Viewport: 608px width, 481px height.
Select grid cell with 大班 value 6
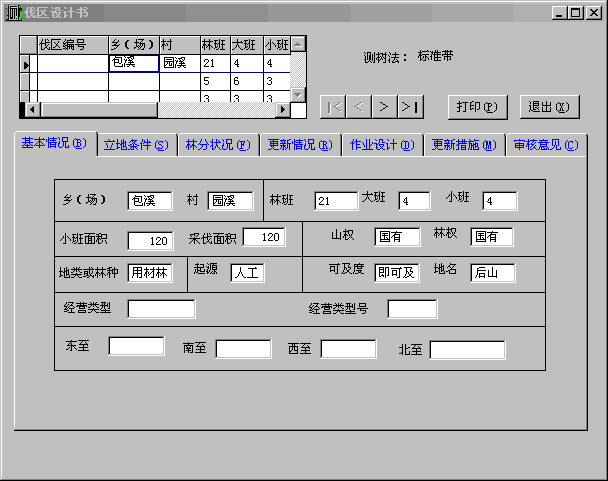coord(247,81)
